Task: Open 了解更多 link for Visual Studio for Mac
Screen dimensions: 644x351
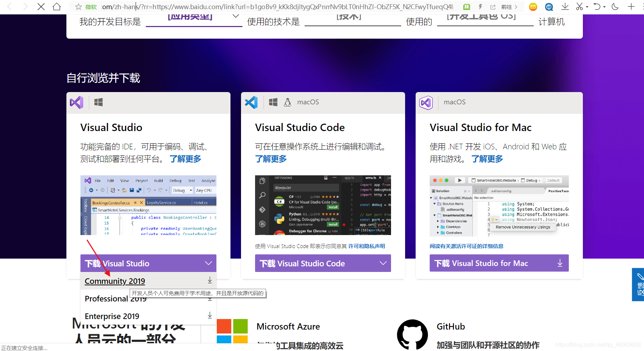Action: pos(487,159)
